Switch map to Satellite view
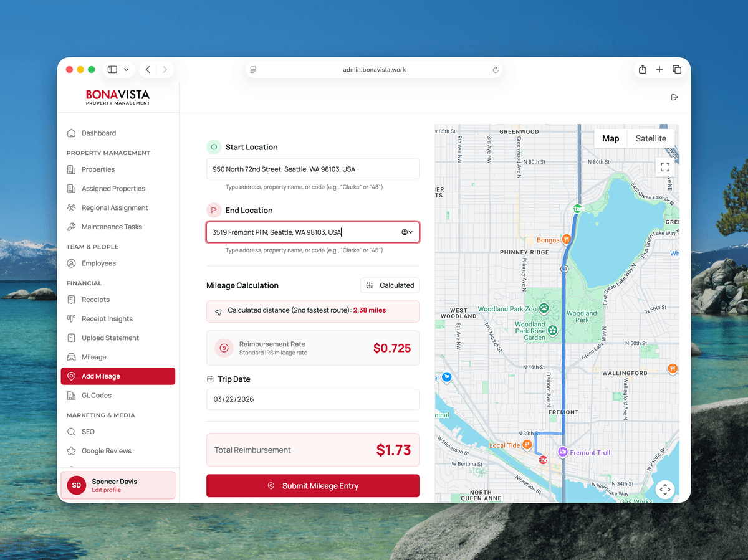The width and height of the screenshot is (748, 560). click(650, 138)
